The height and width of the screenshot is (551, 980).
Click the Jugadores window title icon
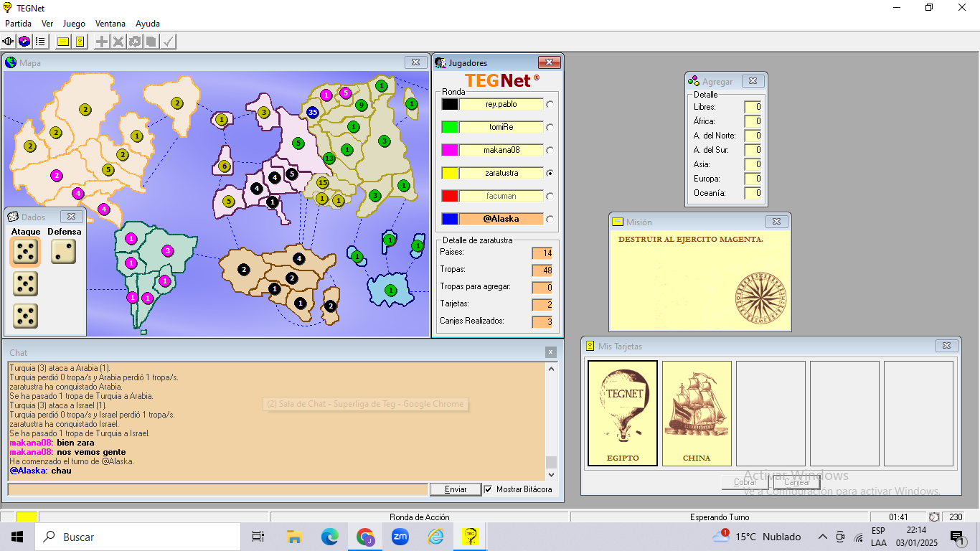point(440,62)
